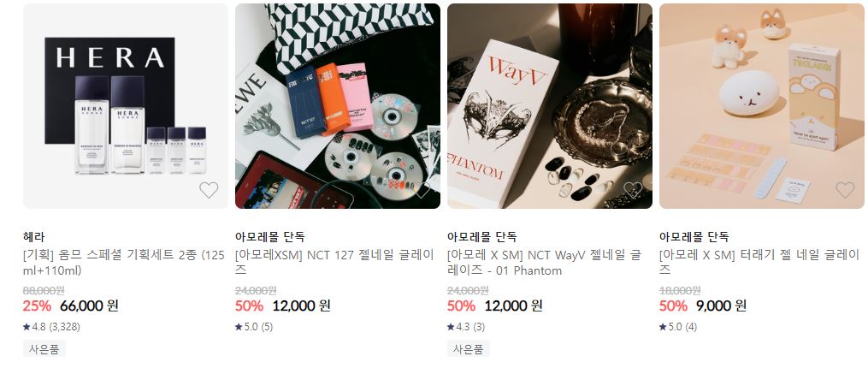
Task: Open NCT 127 젤네일 글레이즈 title link
Action: coord(335,263)
